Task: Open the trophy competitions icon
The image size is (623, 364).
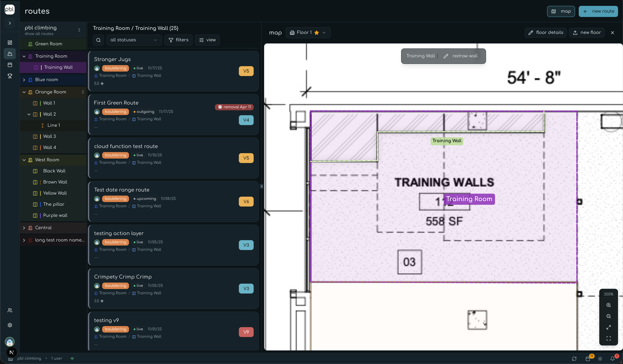Action: [10, 76]
